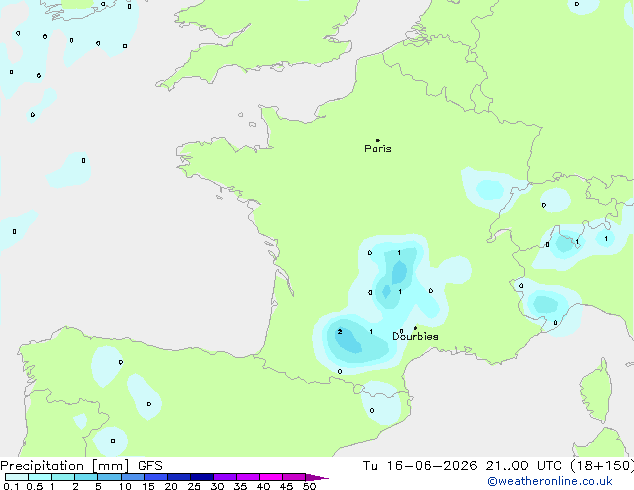Screen dimensions: 634x490
Task: Click the GFS model label
Action: coord(150,466)
